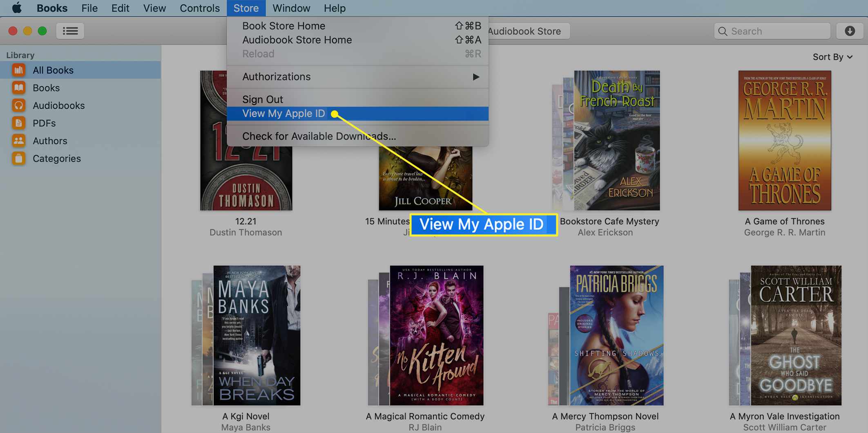Open the Authorizations menu item
Image resolution: width=868 pixels, height=433 pixels.
(x=357, y=77)
